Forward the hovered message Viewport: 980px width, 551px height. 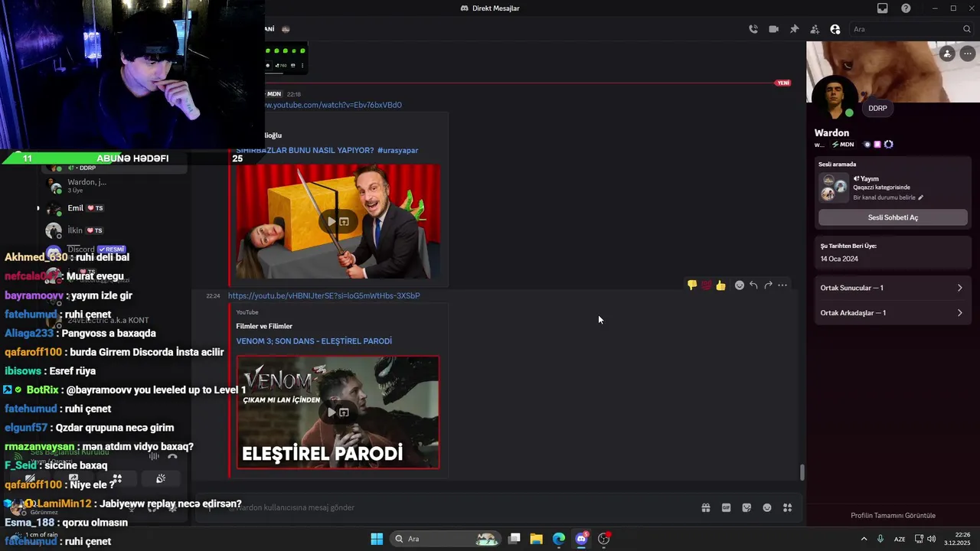click(x=769, y=285)
